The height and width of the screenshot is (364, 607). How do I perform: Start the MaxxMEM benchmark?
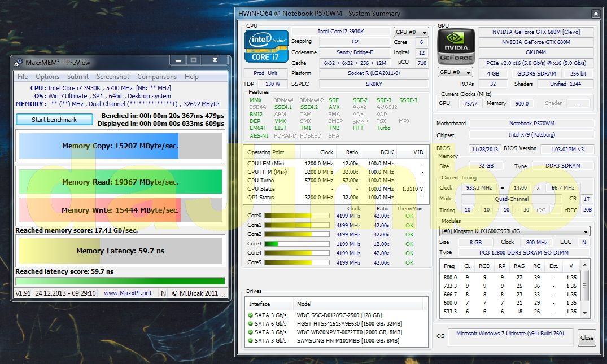pos(54,120)
